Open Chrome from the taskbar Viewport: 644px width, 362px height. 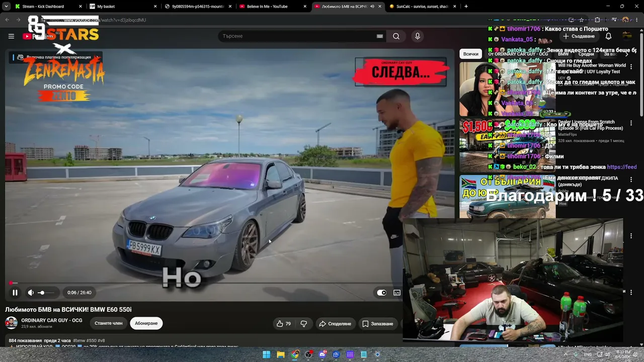[295, 354]
